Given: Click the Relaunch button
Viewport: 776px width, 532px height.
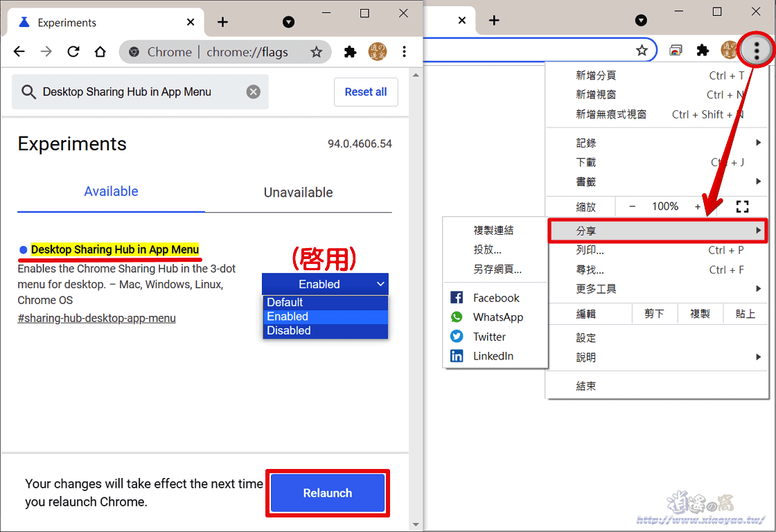Looking at the screenshot, I should [x=327, y=493].
